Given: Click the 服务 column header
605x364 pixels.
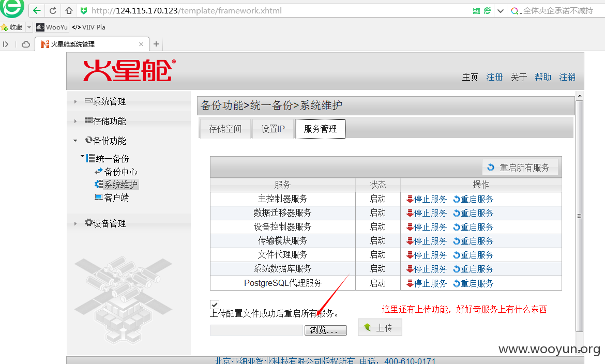Looking at the screenshot, I should pos(282,185).
